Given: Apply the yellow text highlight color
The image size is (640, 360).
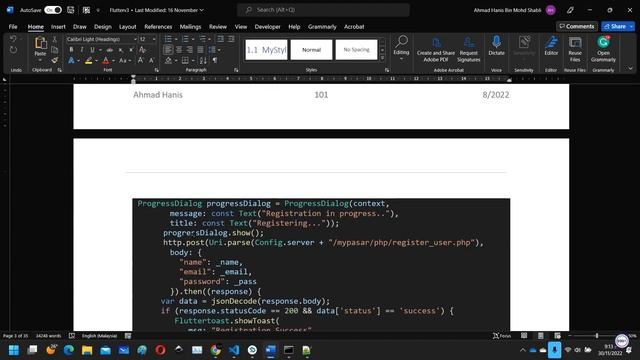Looking at the screenshot, I should click(89, 60).
